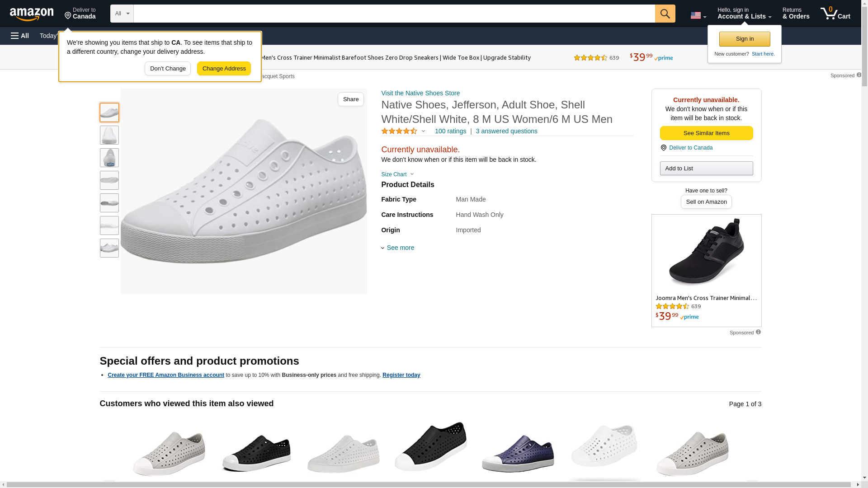Click the magnifying glass search button

coord(665,14)
